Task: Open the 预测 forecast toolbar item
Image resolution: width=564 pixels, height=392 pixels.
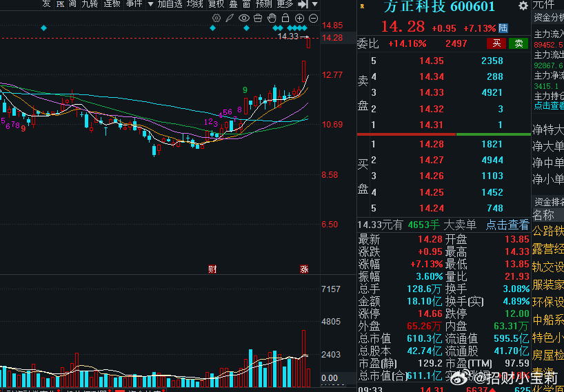Action: 263,4
